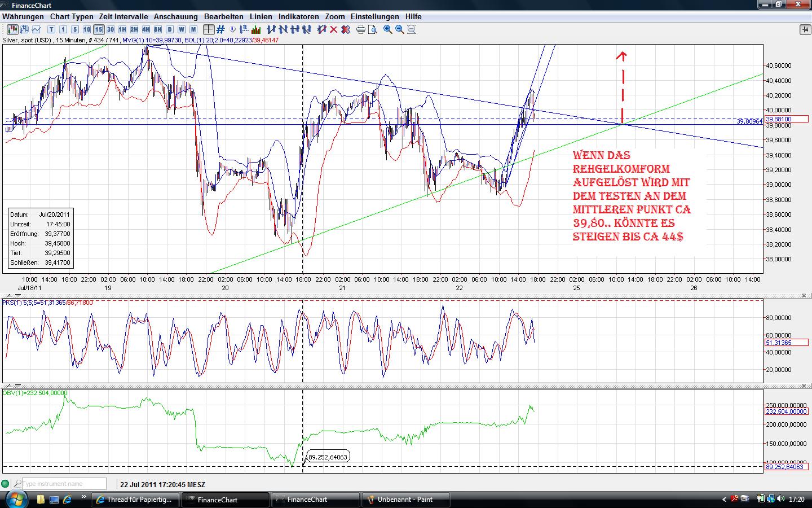Open the Einstellungen menu
This screenshot has width=812, height=508.
pyautogui.click(x=375, y=17)
